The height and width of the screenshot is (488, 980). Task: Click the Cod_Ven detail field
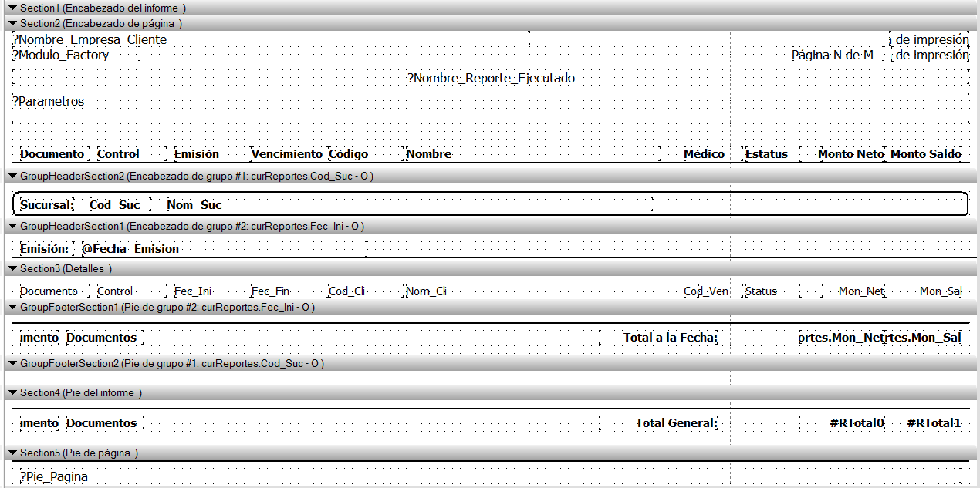click(706, 291)
